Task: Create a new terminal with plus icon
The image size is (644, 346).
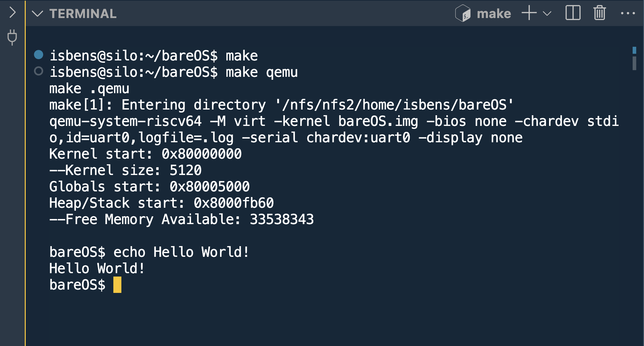Action: [529, 13]
